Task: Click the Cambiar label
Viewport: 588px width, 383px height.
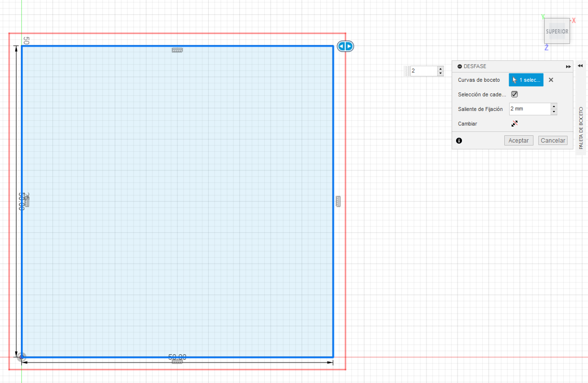Action: tap(468, 124)
